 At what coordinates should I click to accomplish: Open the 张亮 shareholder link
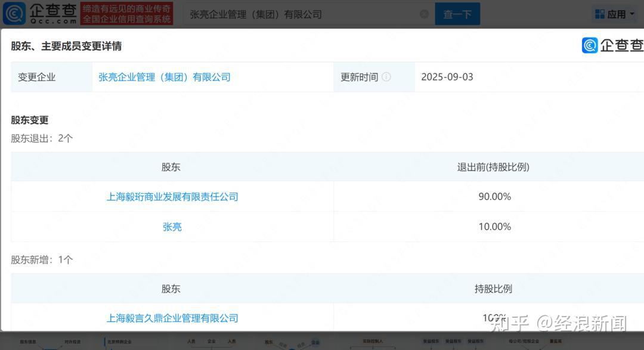pyautogui.click(x=172, y=227)
